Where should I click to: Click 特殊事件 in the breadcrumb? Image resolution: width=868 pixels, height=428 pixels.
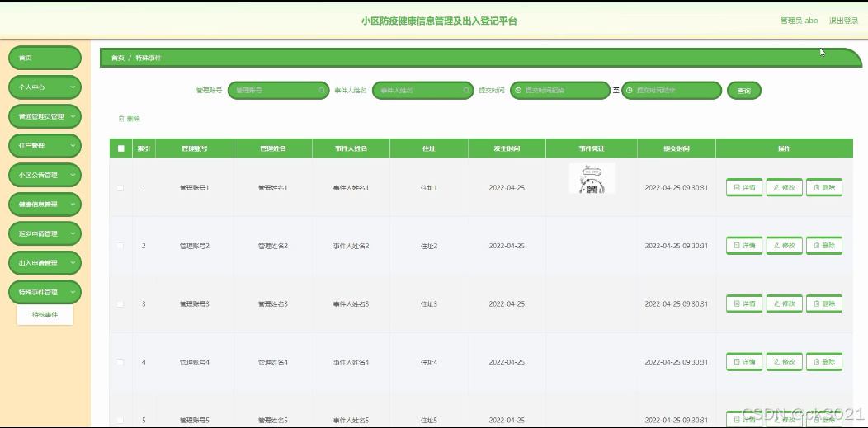[149, 58]
